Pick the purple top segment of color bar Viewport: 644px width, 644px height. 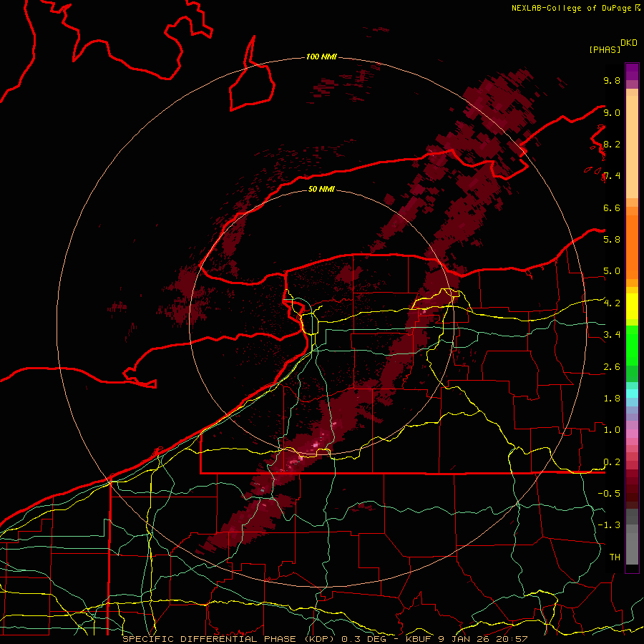[x=632, y=72]
